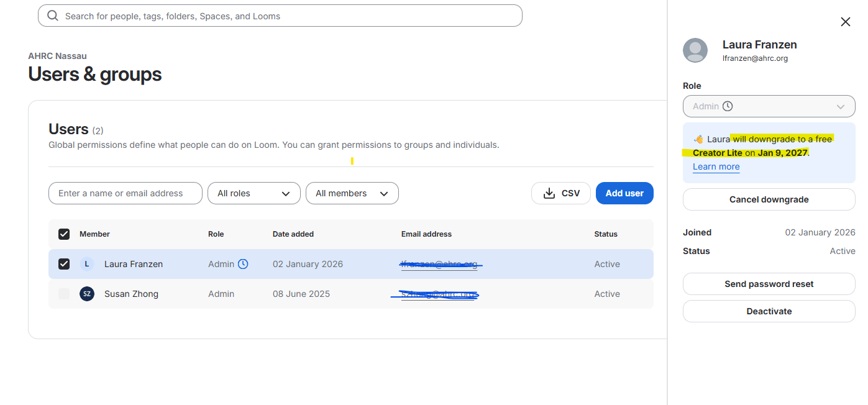The image size is (868, 405).
Task: Check Susan Zhong's row checkbox
Action: pyautogui.click(x=64, y=294)
